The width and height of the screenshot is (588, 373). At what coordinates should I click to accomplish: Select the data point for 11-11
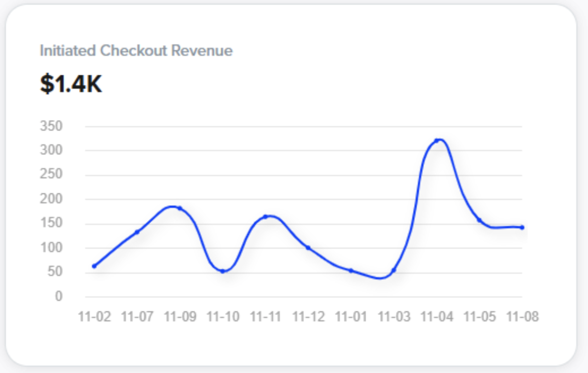(x=265, y=217)
